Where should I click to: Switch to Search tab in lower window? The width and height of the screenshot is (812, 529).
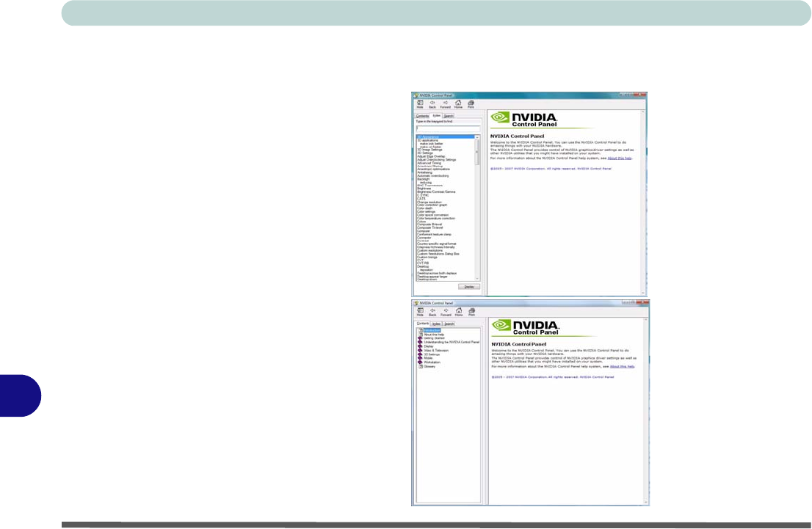pyautogui.click(x=449, y=324)
